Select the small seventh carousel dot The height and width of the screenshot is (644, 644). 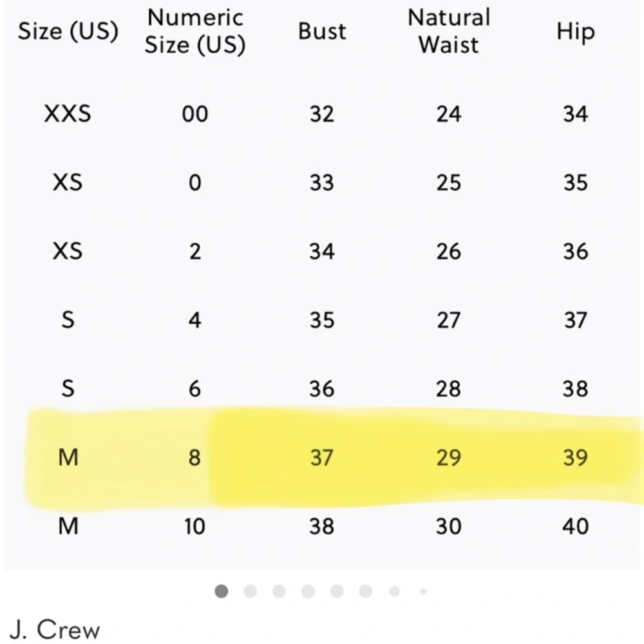point(394,591)
